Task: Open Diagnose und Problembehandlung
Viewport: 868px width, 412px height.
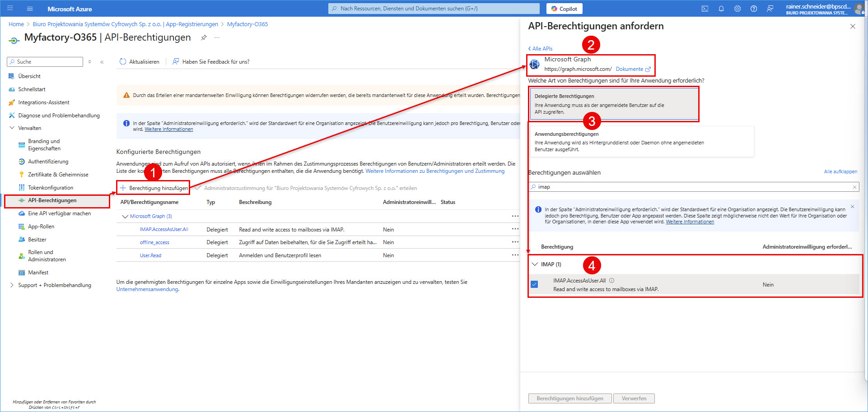Action: [59, 116]
